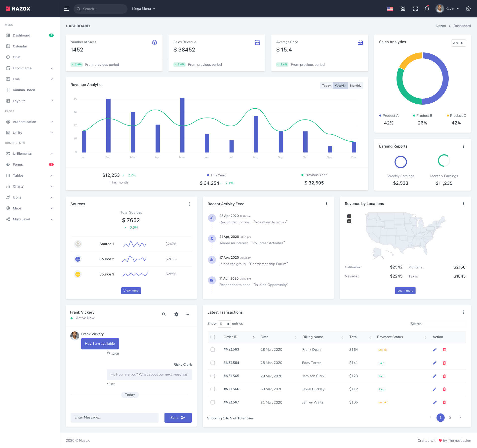477x448 pixels.
Task: Click the Average Price briefcase icon
Action: click(360, 42)
